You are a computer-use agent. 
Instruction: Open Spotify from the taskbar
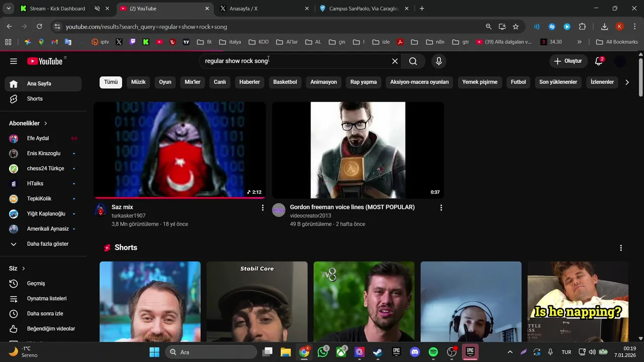[433, 352]
